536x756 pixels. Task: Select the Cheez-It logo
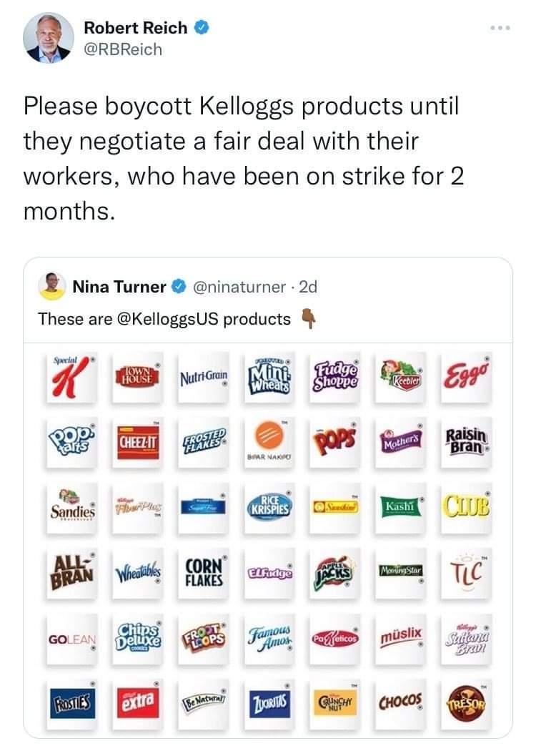tap(134, 438)
